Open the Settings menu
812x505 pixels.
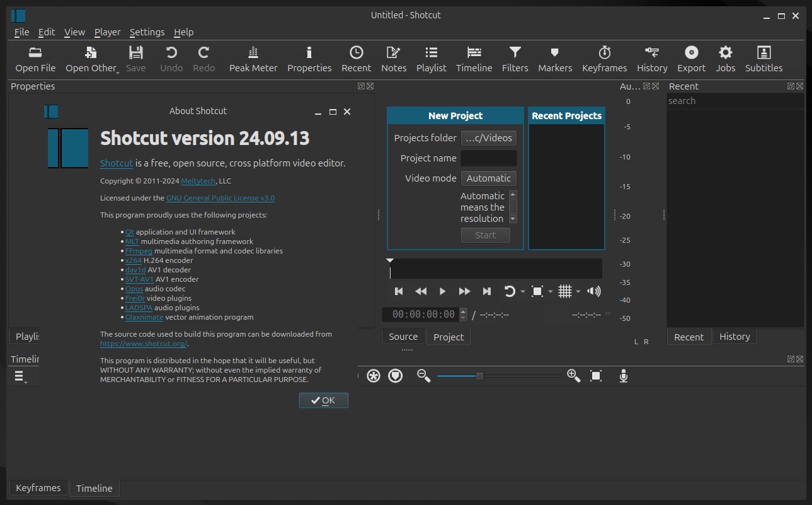[147, 32]
